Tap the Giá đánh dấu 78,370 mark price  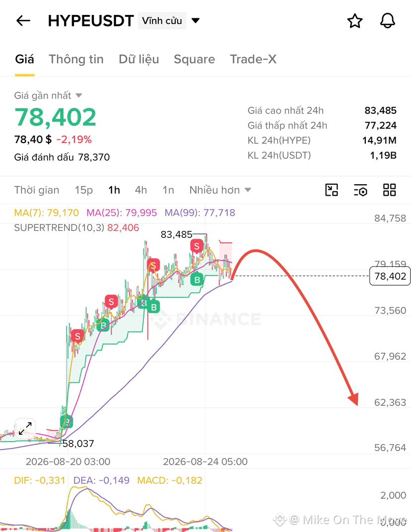[62, 157]
